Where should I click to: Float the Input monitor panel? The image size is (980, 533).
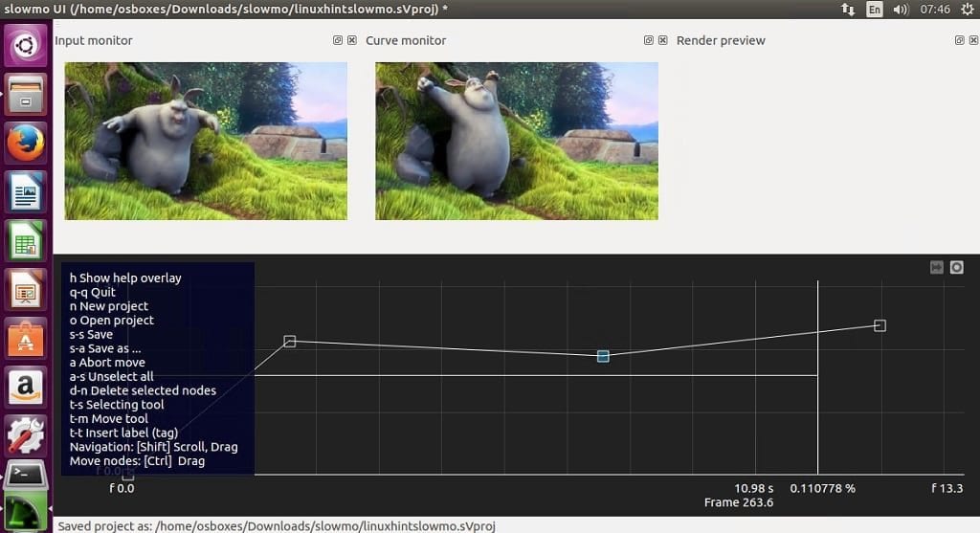point(338,40)
